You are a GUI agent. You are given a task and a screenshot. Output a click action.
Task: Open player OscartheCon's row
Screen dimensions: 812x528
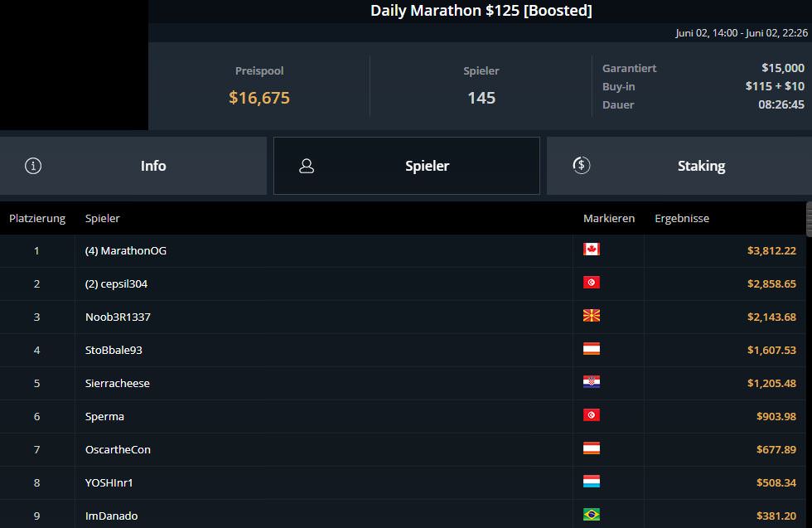118,449
